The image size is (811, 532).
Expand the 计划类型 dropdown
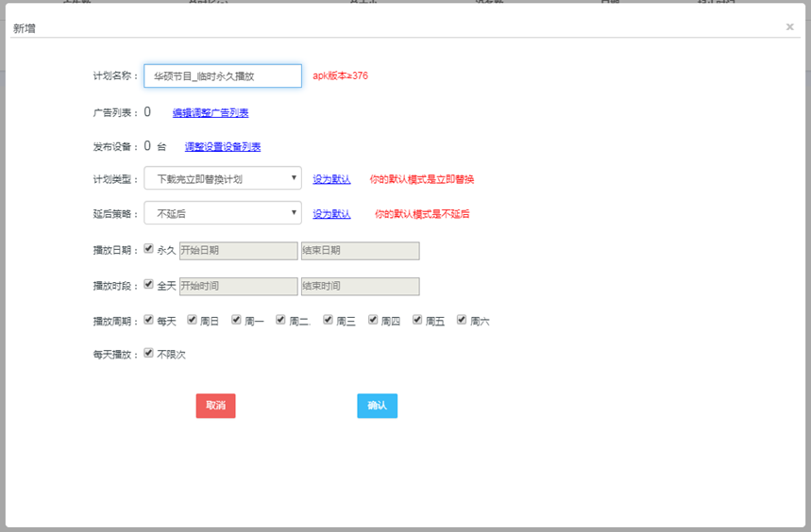[x=223, y=178]
